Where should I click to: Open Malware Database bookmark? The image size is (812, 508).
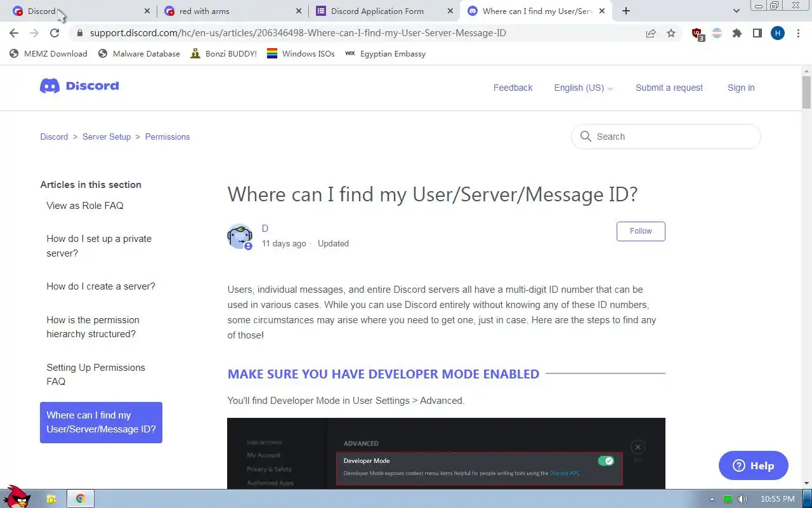(x=139, y=54)
